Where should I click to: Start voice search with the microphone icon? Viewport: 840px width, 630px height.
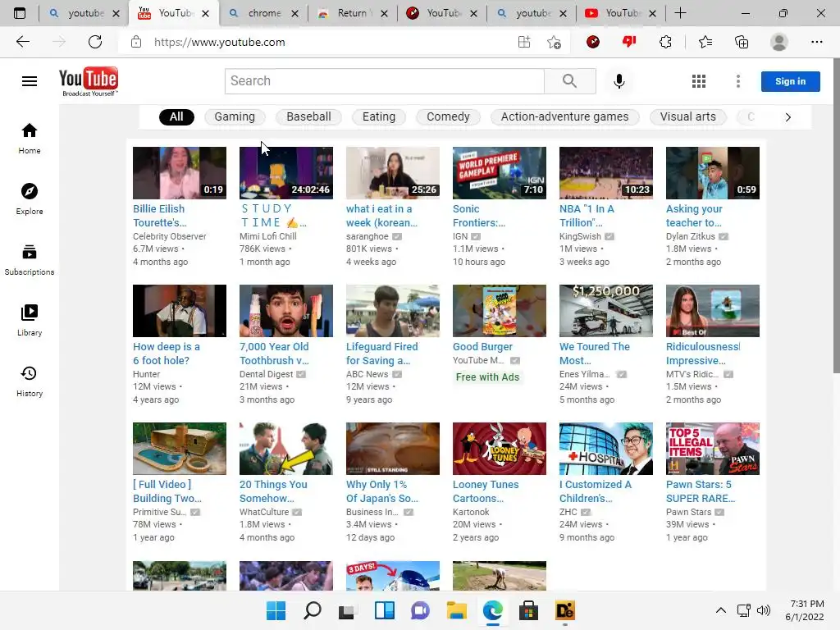pos(619,81)
